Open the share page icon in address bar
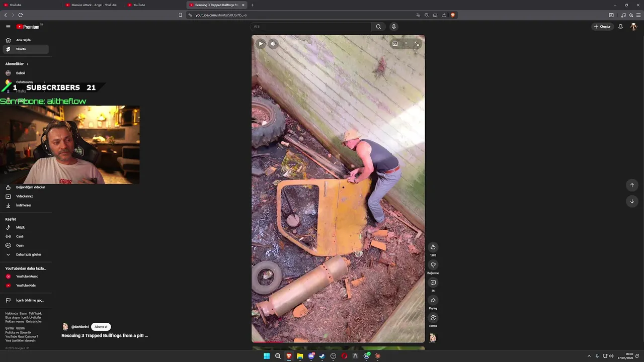The width and height of the screenshot is (644, 362). pos(444,15)
